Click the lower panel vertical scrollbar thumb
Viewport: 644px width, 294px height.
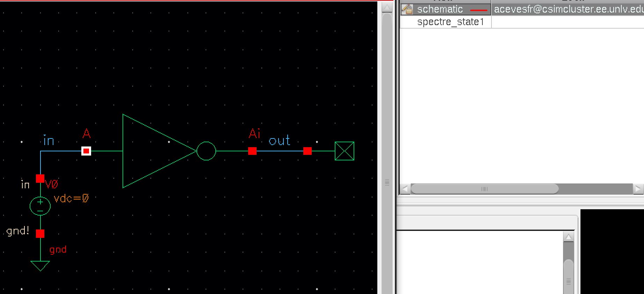(x=569, y=277)
